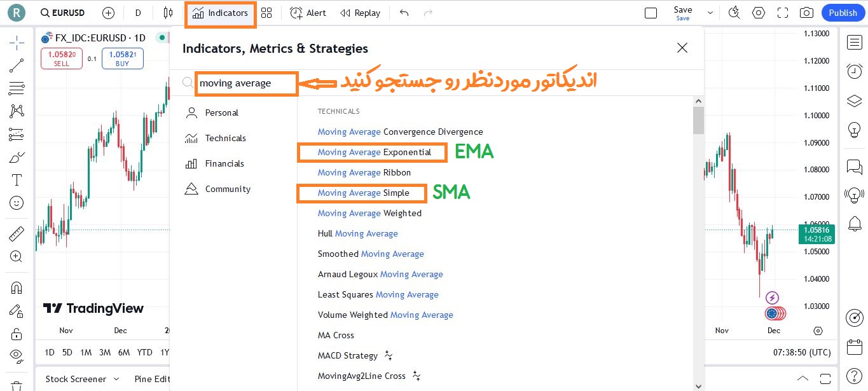Open emoji icons tool
The height and width of the screenshot is (391, 868).
point(17,203)
